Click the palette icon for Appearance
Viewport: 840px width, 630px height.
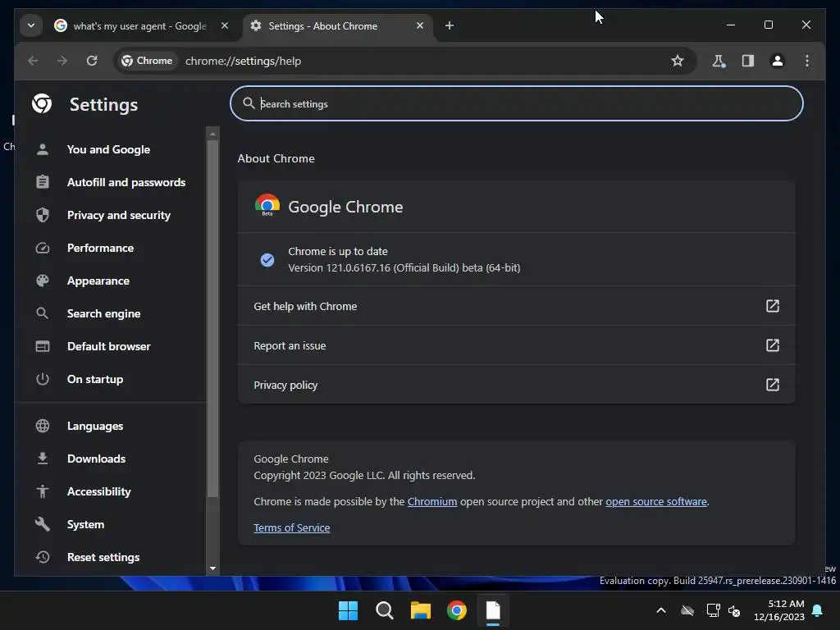(43, 281)
